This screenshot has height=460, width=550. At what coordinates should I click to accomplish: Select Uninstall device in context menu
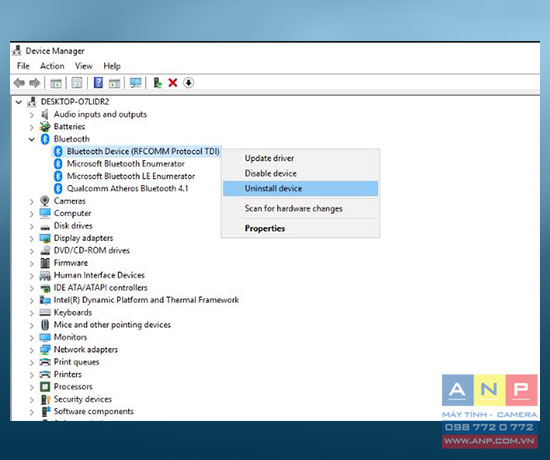(x=301, y=188)
